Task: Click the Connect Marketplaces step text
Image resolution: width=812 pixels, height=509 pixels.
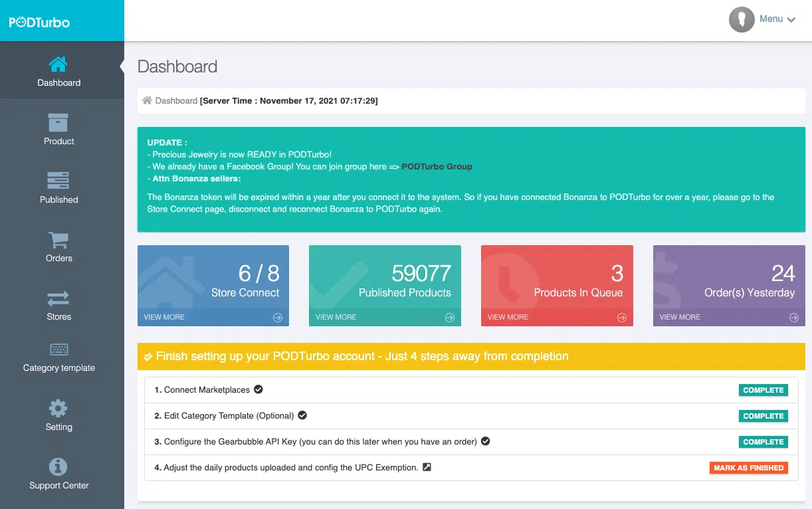Action: 207,390
